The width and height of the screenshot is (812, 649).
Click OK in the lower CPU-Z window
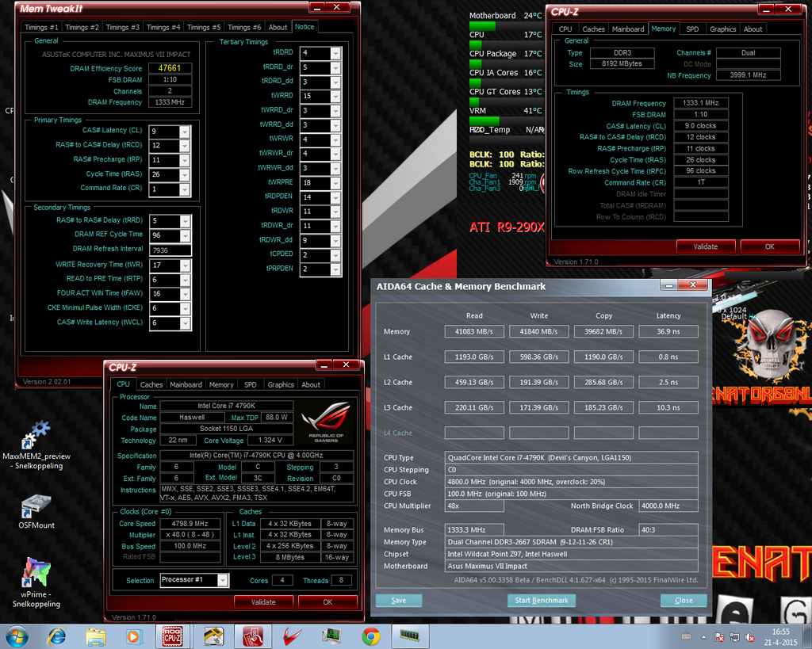pyautogui.click(x=327, y=602)
